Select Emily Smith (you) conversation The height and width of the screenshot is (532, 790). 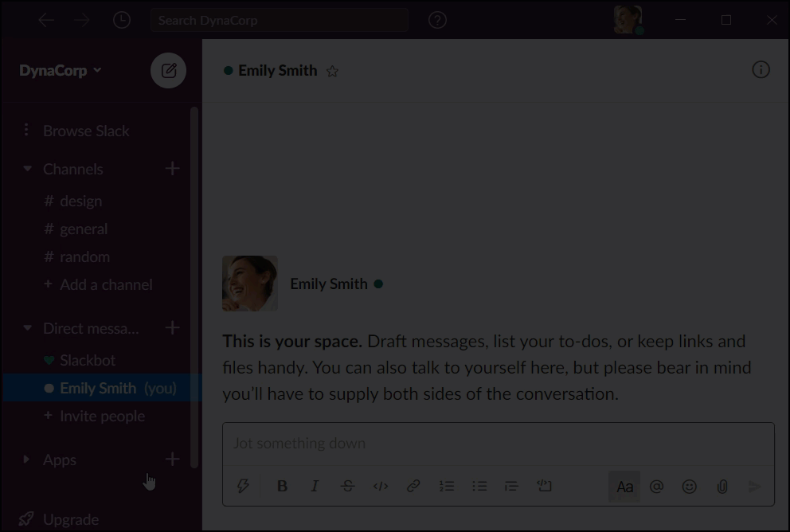tap(102, 388)
